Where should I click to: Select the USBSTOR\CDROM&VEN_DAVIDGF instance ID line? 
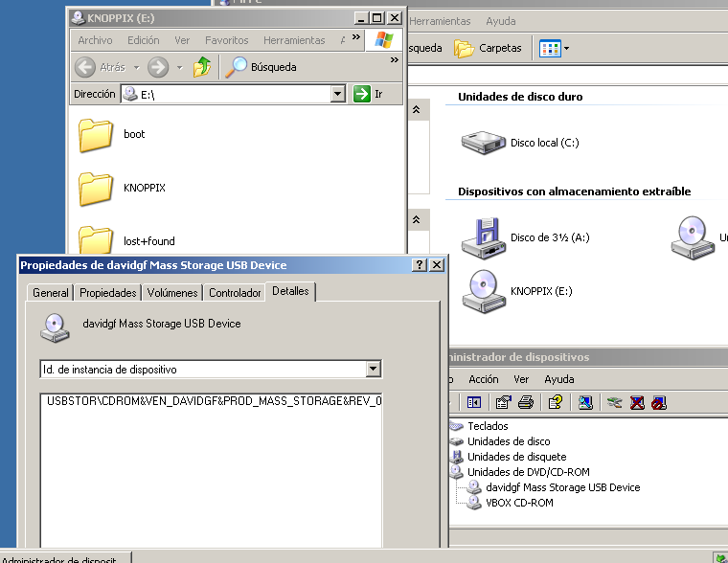click(x=214, y=401)
